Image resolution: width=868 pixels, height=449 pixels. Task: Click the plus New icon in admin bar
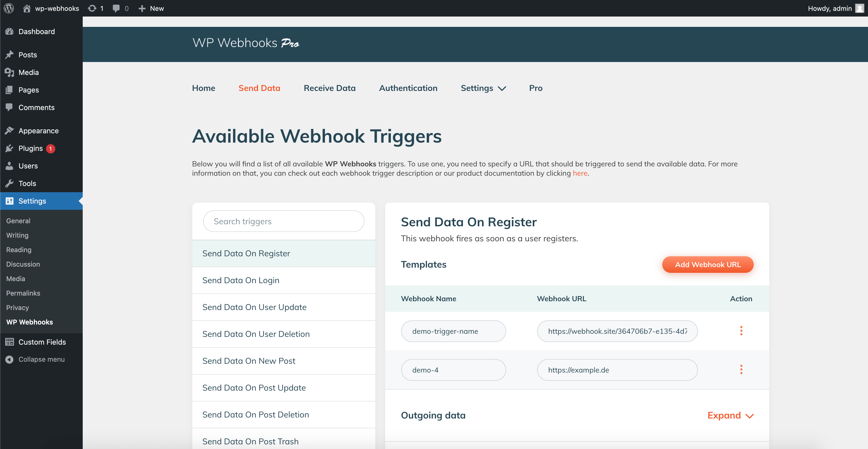pos(142,8)
